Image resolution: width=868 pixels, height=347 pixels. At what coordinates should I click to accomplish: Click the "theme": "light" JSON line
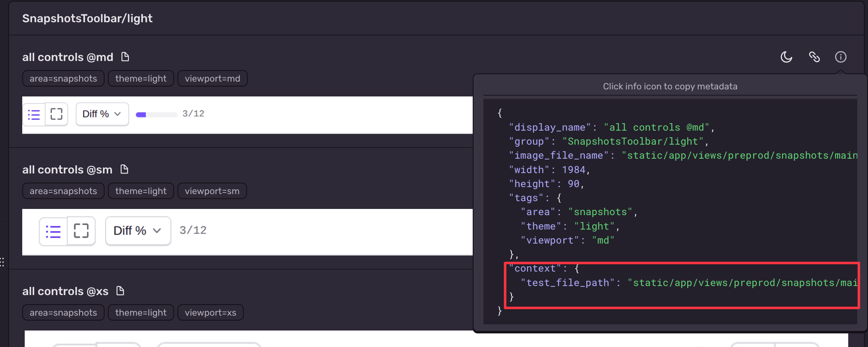[x=570, y=226]
